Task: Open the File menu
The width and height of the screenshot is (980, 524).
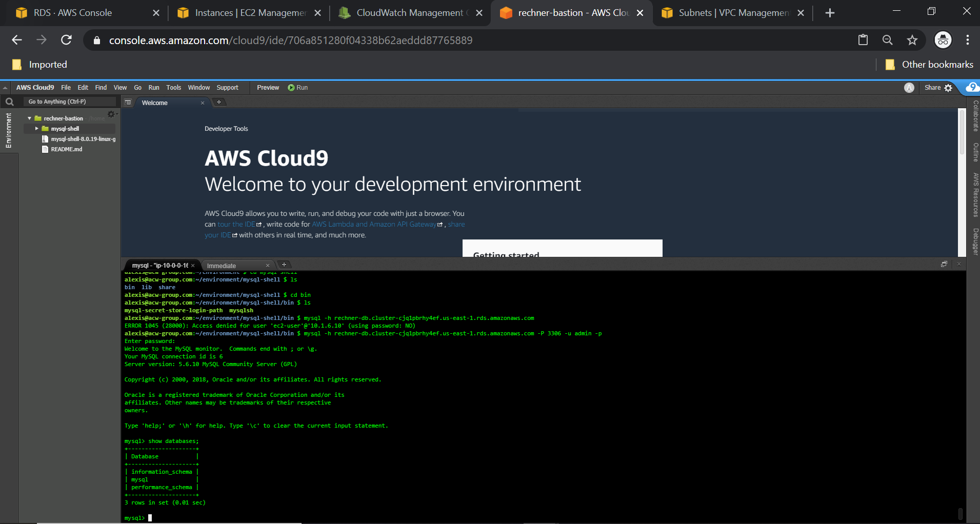Action: (x=66, y=88)
